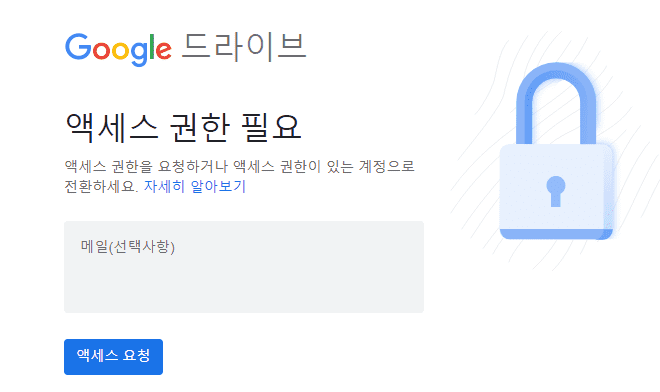The image size is (660, 392).
Task: Click the keyhole on the padlock
Action: click(556, 191)
